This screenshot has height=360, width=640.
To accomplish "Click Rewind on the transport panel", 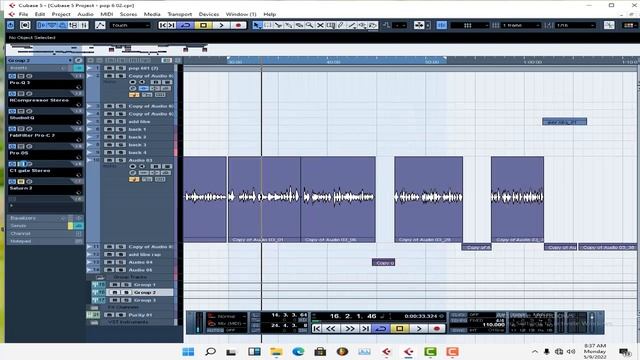I will point(331,329).
